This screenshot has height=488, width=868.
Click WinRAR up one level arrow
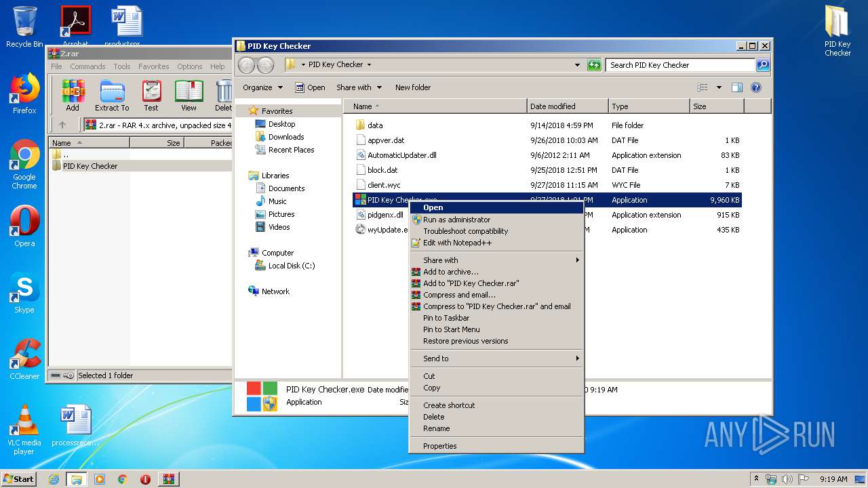(x=62, y=125)
